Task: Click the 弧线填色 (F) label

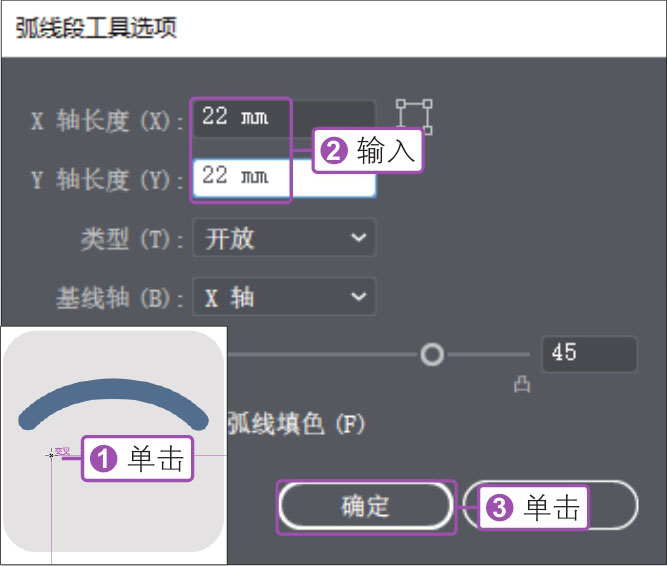Action: point(296,424)
